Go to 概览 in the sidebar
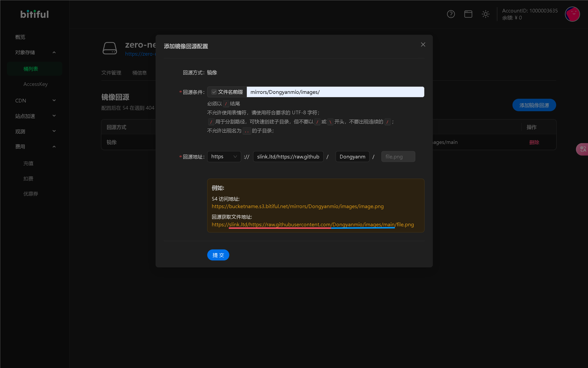588x368 pixels. pyautogui.click(x=20, y=37)
